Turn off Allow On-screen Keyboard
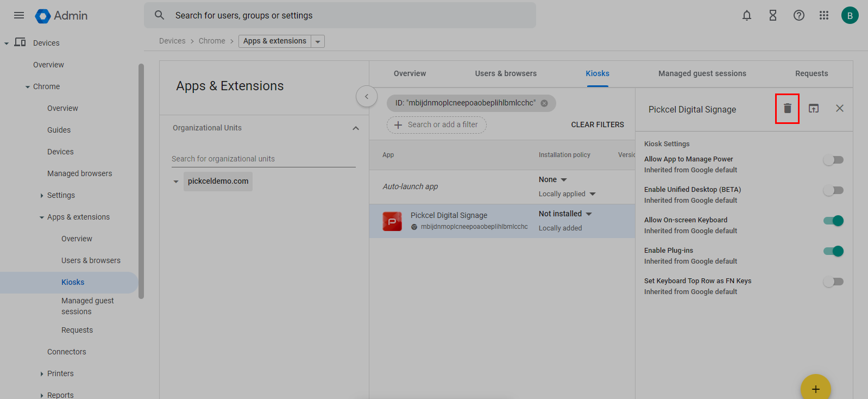 (833, 221)
